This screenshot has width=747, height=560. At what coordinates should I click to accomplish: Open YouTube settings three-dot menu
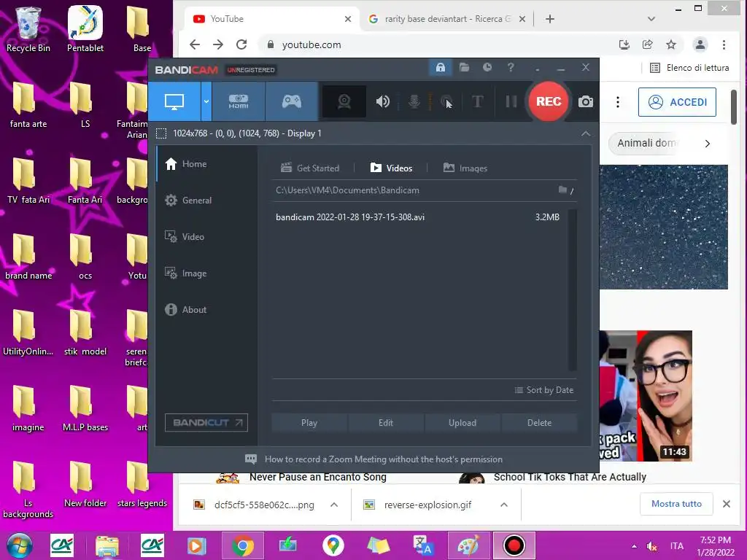click(x=617, y=102)
